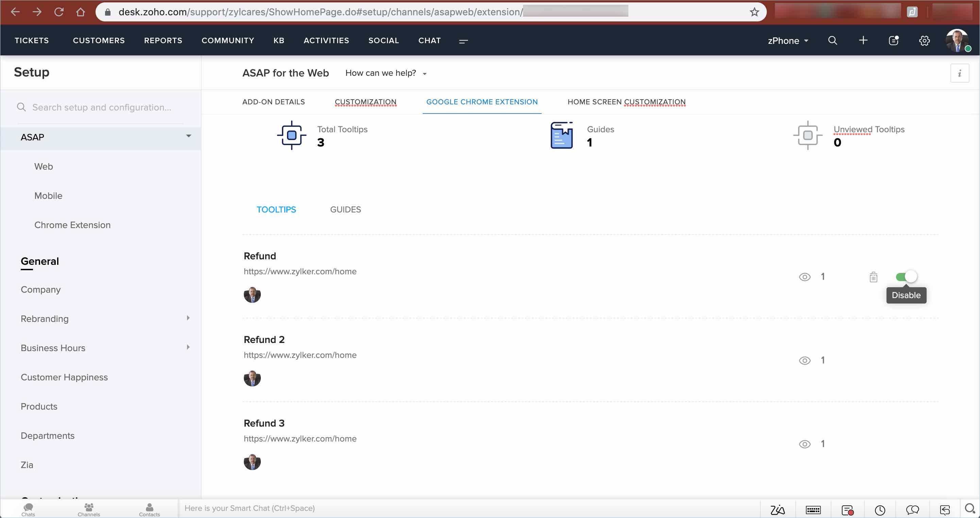Open the HOME SCREEN CUSTOMIZATION tab
Image resolution: width=980 pixels, height=518 pixels.
coord(626,102)
